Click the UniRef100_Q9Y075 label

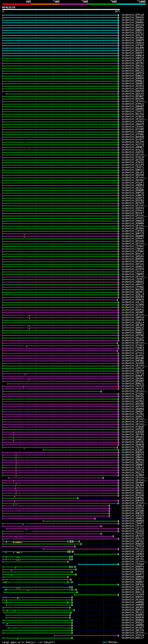click(x=133, y=587)
